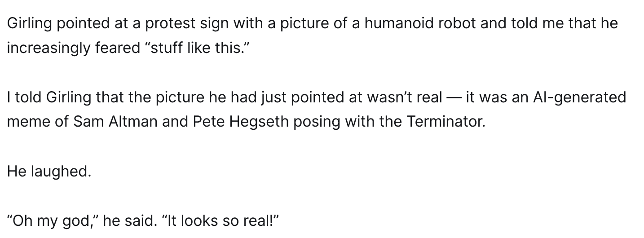Click the word "AI-generated"
The height and width of the screenshot is (238, 644).
579,97
